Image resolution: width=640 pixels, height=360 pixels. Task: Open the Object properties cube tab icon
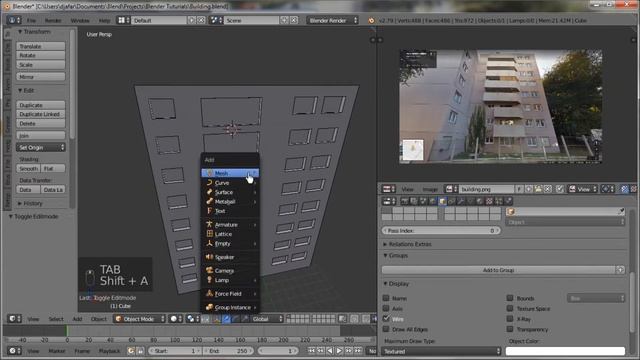pyautogui.click(x=442, y=201)
